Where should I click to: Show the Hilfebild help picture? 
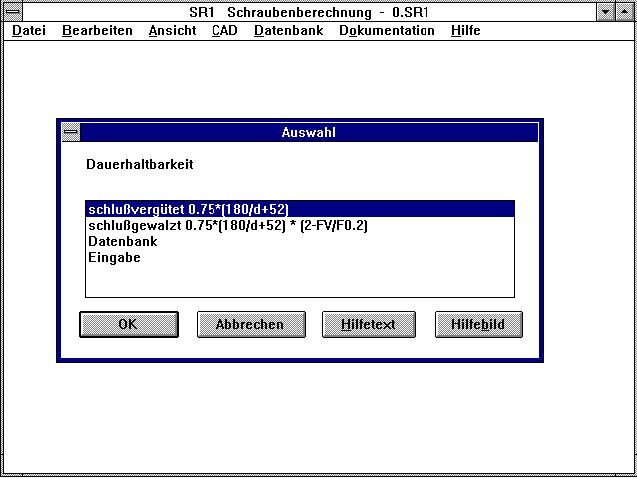coord(479,324)
